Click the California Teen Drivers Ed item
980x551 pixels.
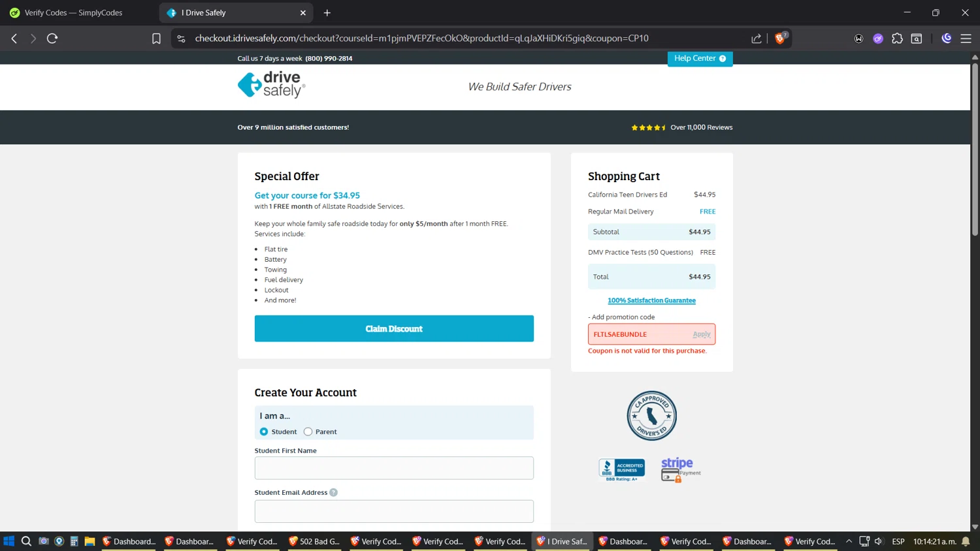627,195
